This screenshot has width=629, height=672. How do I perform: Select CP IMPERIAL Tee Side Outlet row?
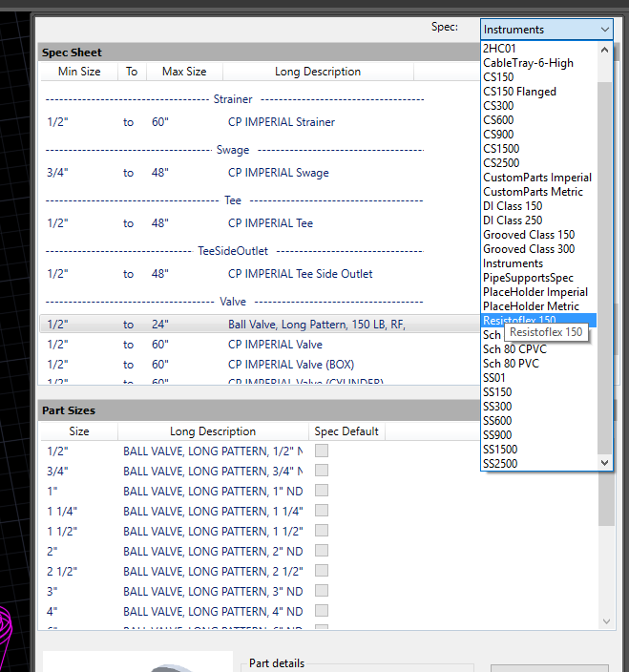260,274
